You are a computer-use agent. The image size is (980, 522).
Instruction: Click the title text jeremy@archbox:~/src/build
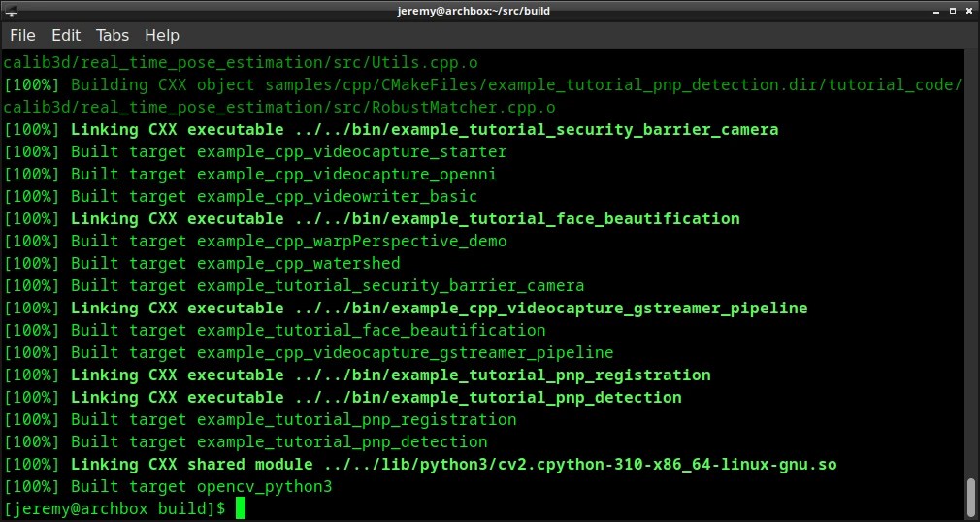(474, 11)
